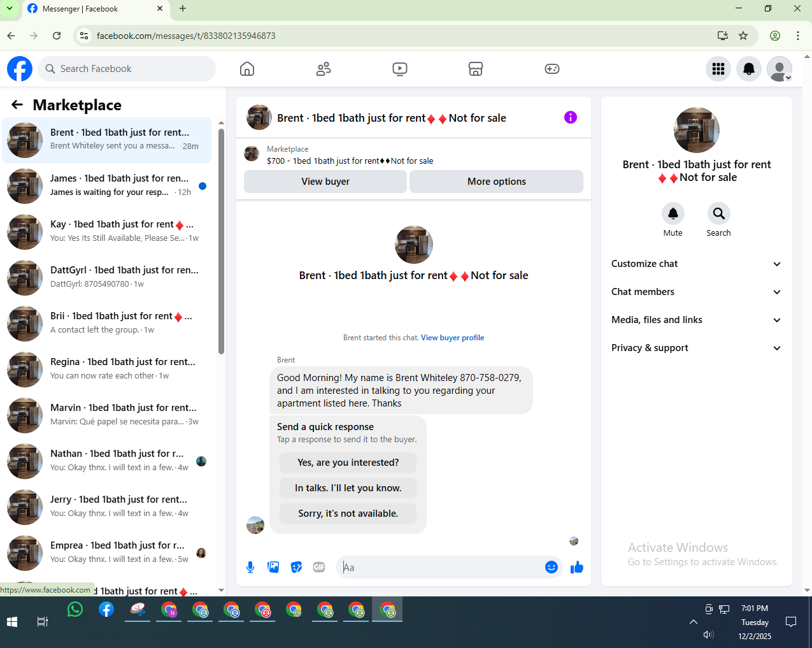Choose a sticker icon

click(296, 567)
